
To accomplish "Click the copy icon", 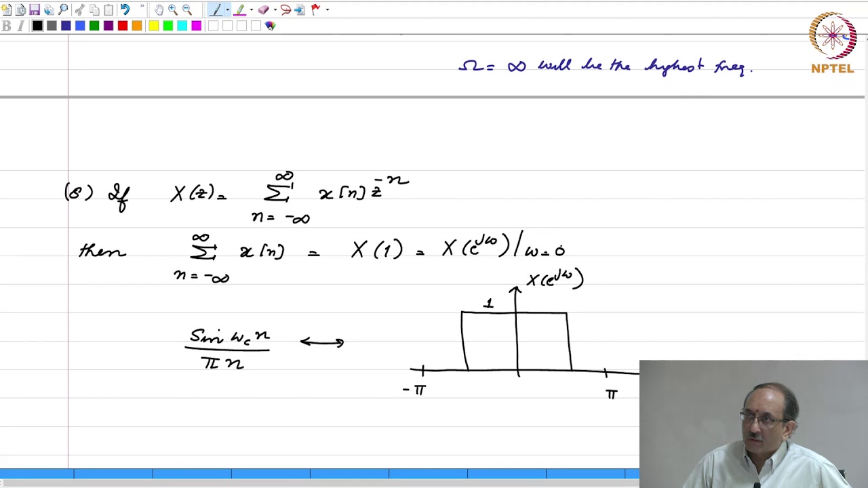I will pyautogui.click(x=94, y=9).
